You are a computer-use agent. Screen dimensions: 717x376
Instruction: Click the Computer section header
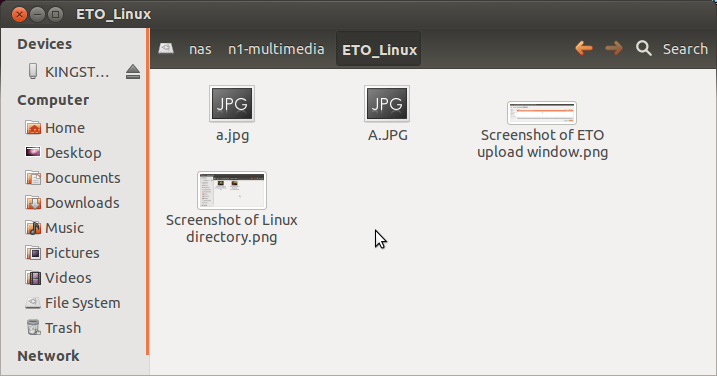tap(53, 100)
